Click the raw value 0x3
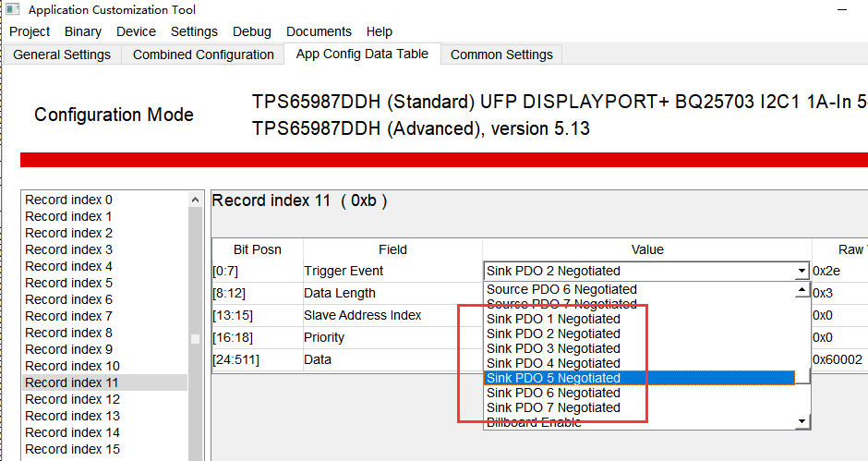The width and height of the screenshot is (868, 461). click(x=823, y=293)
